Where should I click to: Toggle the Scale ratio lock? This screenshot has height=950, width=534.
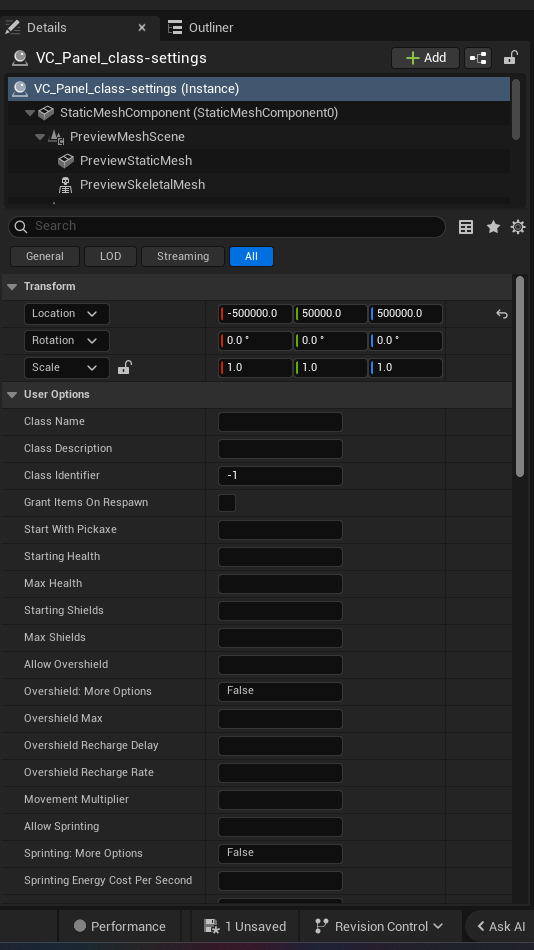click(124, 367)
